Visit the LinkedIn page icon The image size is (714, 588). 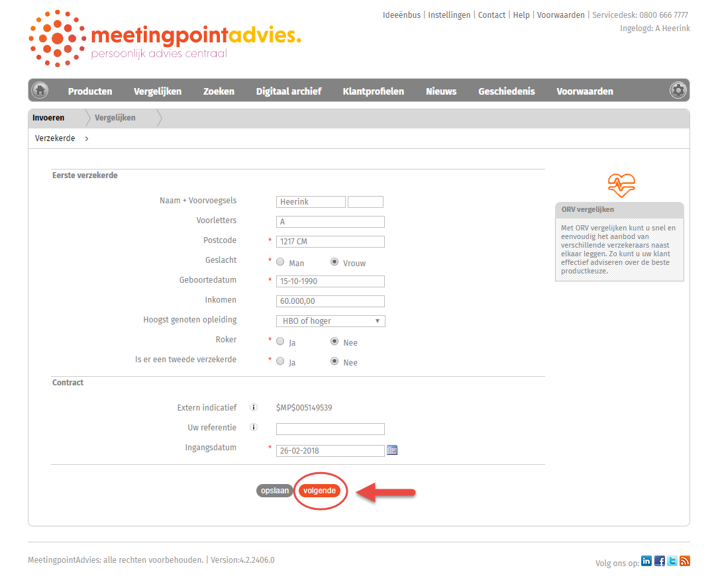[646, 561]
